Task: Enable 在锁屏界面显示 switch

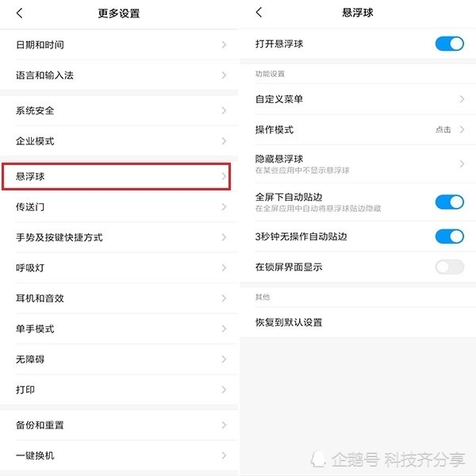Action: (449, 267)
